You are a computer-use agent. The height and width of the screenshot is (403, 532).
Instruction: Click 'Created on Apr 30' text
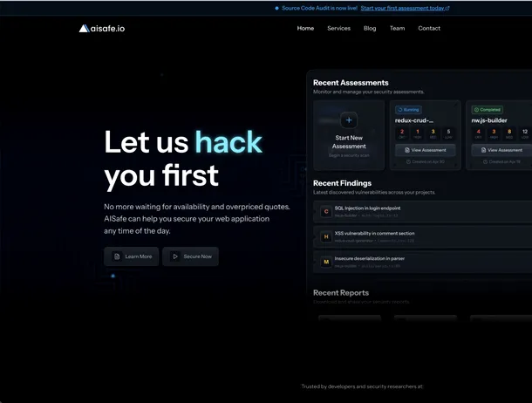pyautogui.click(x=428, y=162)
